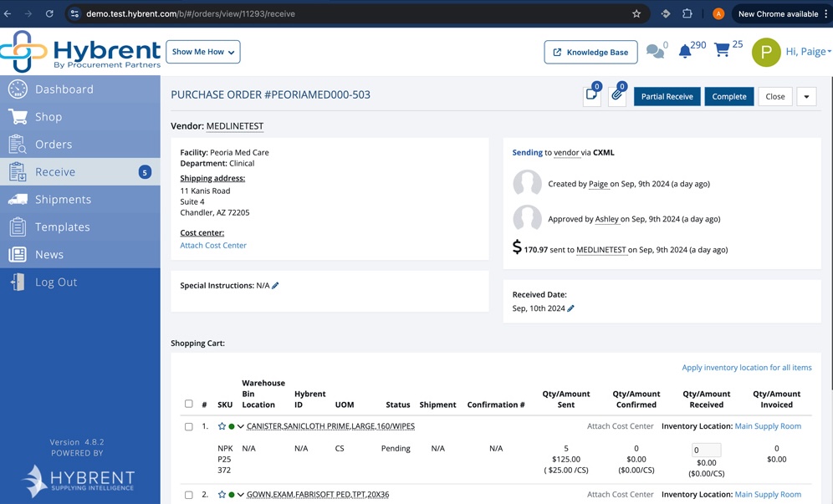833x504 pixels.
Task: Open the shopping cart icon with 25 items
Action: (722, 50)
